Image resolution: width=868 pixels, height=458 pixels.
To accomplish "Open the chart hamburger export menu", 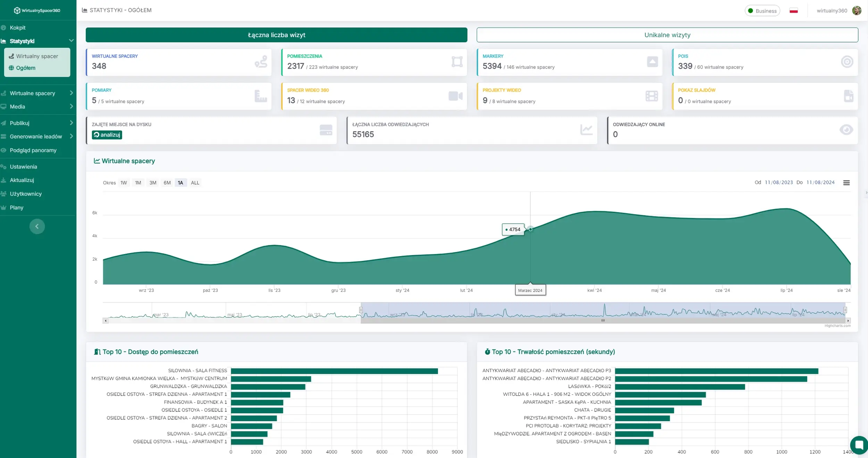I will (846, 183).
